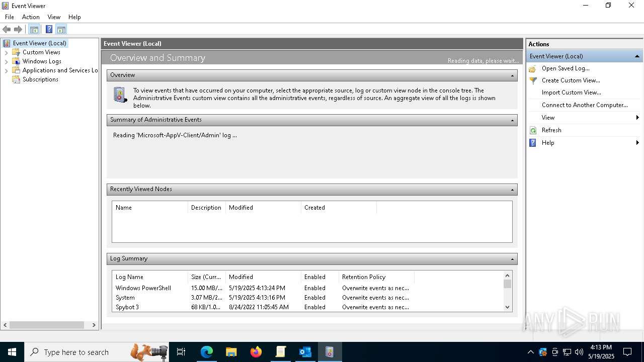Screen dimensions: 644x362
Task: Collapse the Log Summary section
Action: pyautogui.click(x=512, y=259)
